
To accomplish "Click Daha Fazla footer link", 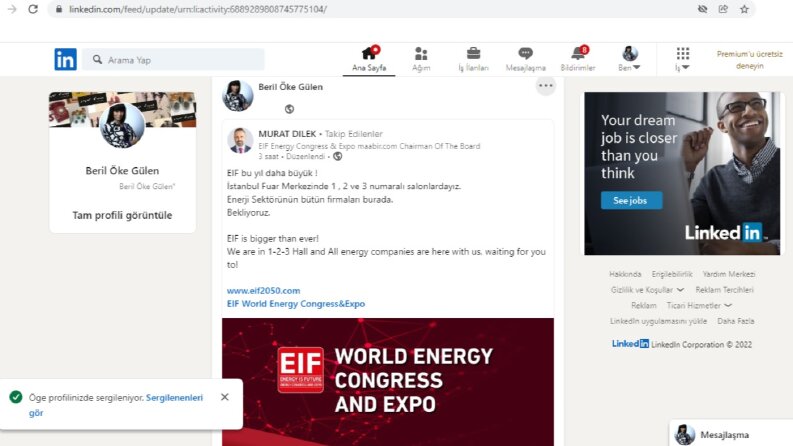I will coord(735,321).
